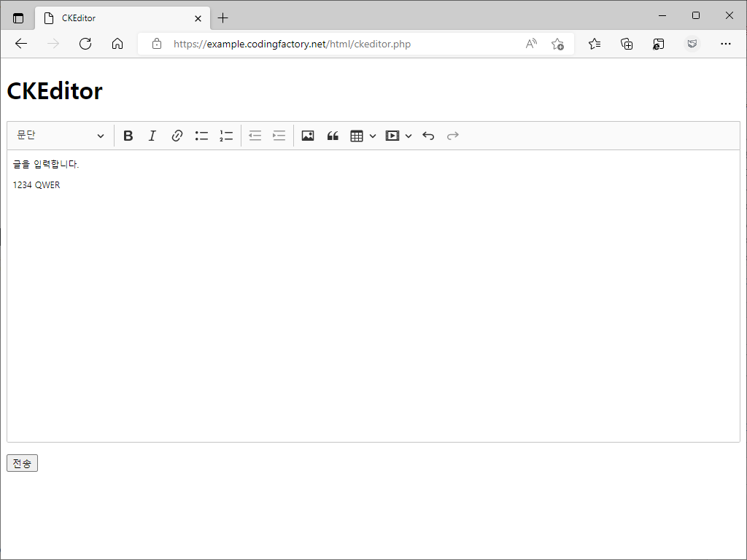Open the 문단 paragraph style dropdown

point(60,136)
